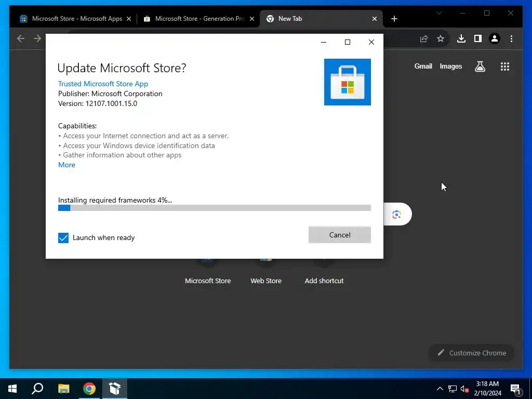
Task: Close the New Tab tab
Action: click(x=374, y=19)
